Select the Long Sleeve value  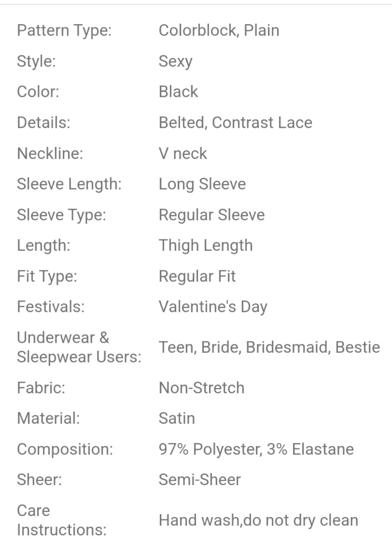tap(202, 184)
